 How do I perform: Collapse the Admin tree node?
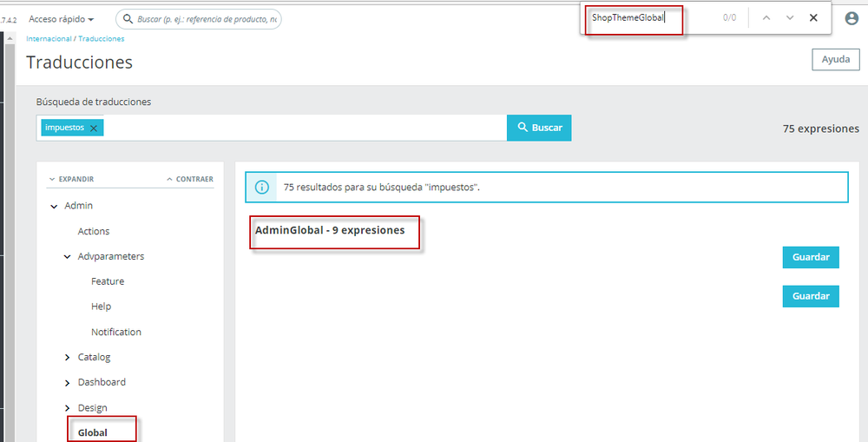[x=54, y=206]
